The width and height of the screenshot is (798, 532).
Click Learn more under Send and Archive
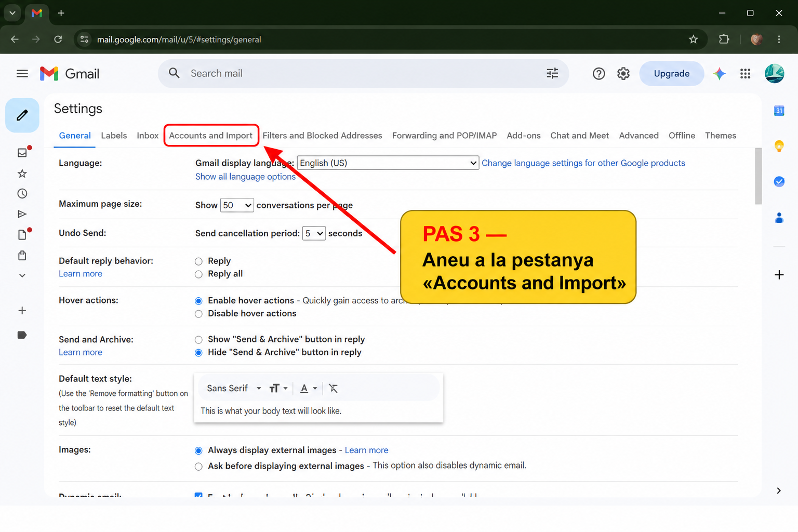81,352
